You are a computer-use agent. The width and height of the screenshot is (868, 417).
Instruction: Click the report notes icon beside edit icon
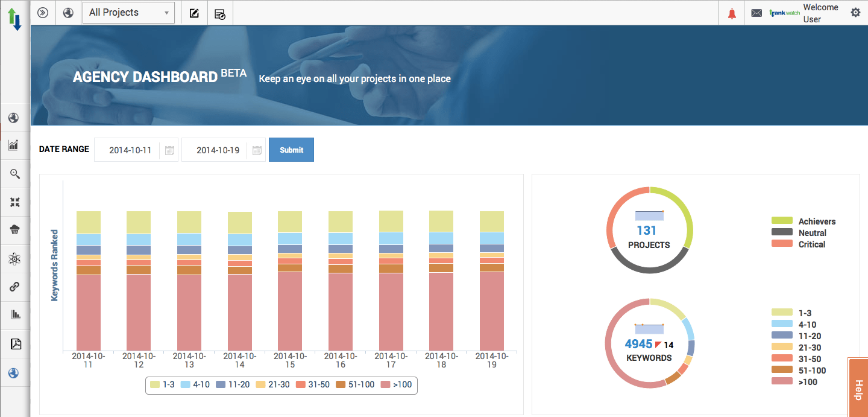(220, 12)
